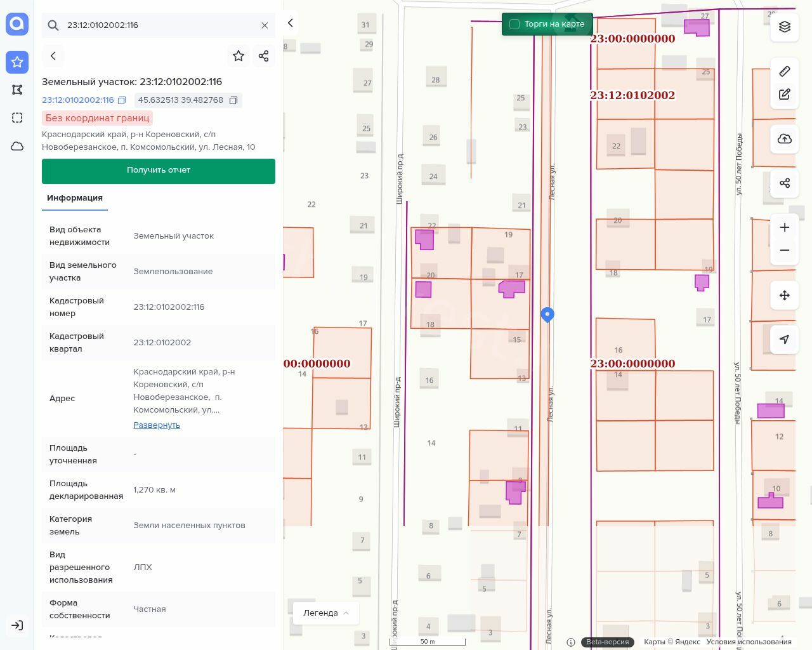Switch to the 'Информация' tab

(75, 198)
